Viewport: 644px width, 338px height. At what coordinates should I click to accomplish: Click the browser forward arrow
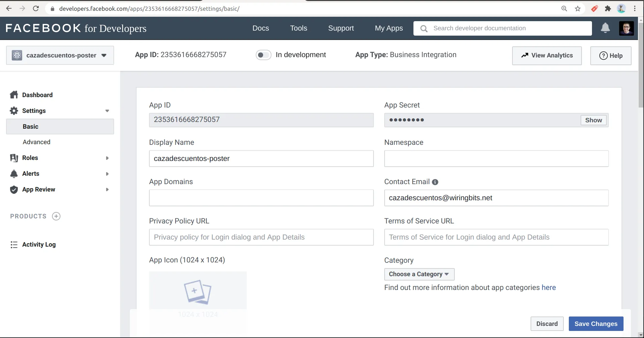[x=22, y=8]
